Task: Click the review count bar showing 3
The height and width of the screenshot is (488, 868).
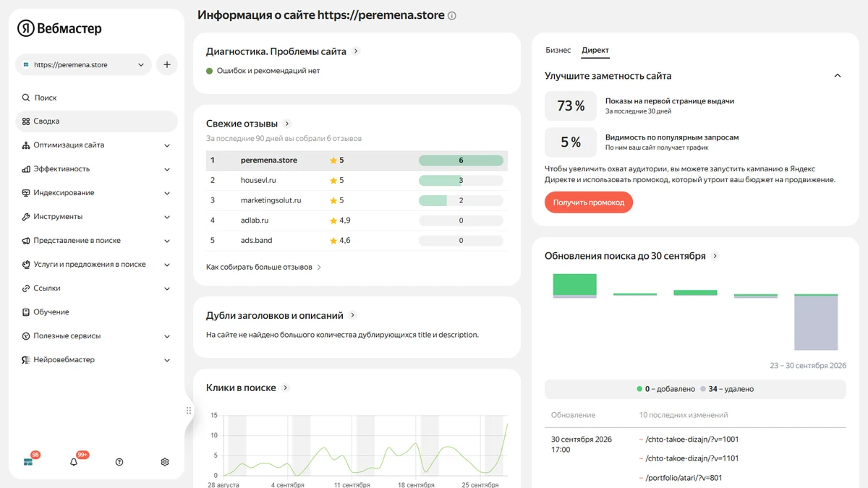Action: point(461,181)
